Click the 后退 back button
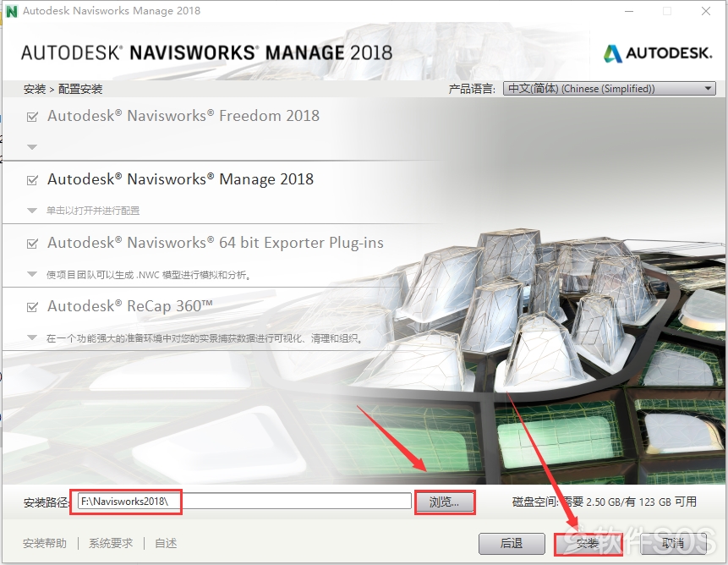This screenshot has width=728, height=565. point(512,543)
